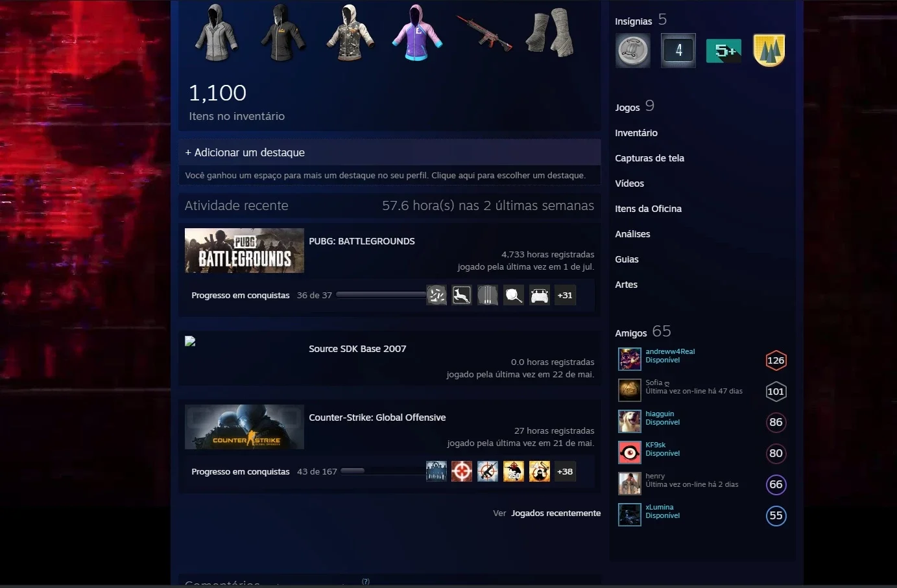Click the PUBG deer achievement icon

[x=462, y=296]
